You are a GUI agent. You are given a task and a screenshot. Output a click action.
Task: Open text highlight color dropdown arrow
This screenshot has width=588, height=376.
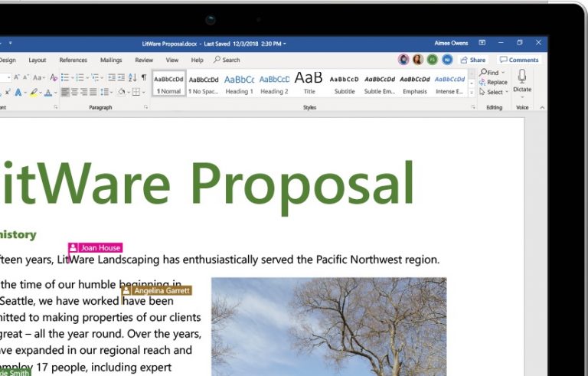pos(41,93)
